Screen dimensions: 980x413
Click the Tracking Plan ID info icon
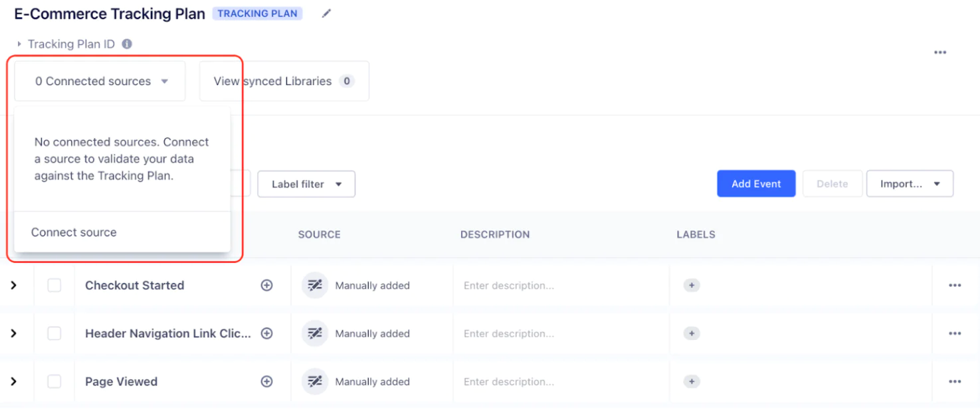point(127,44)
